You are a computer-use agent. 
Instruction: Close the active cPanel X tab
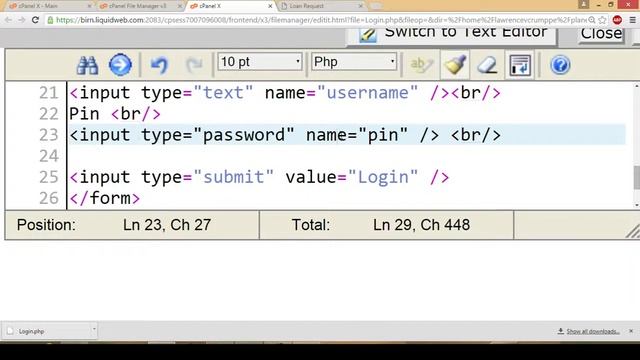[270, 6]
